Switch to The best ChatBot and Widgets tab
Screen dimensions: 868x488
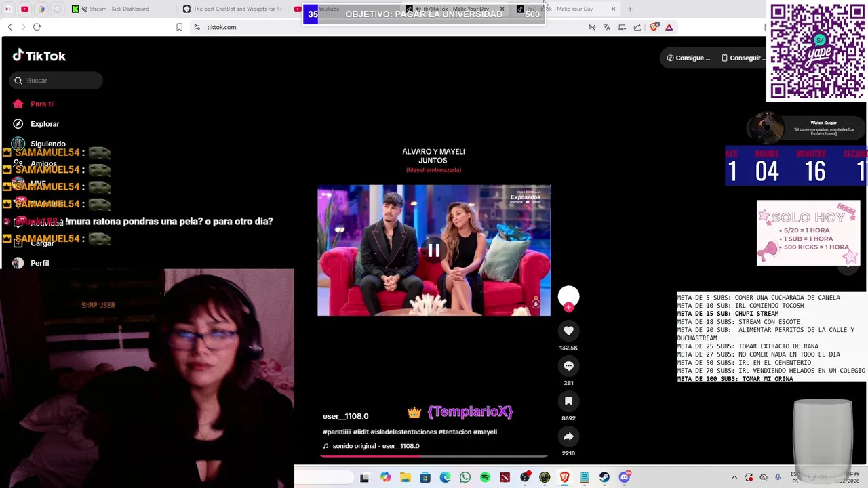tap(232, 9)
